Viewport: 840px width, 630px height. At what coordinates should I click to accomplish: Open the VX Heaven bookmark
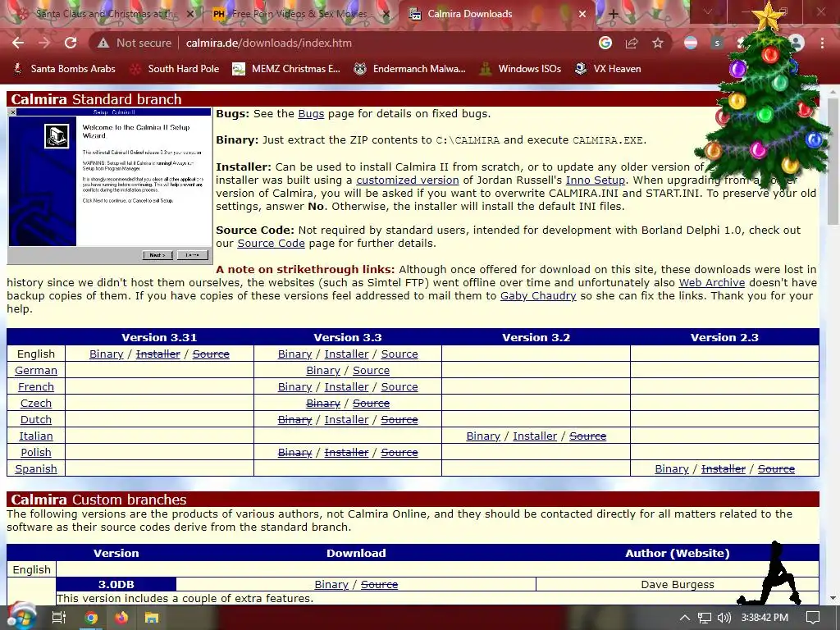608,69
